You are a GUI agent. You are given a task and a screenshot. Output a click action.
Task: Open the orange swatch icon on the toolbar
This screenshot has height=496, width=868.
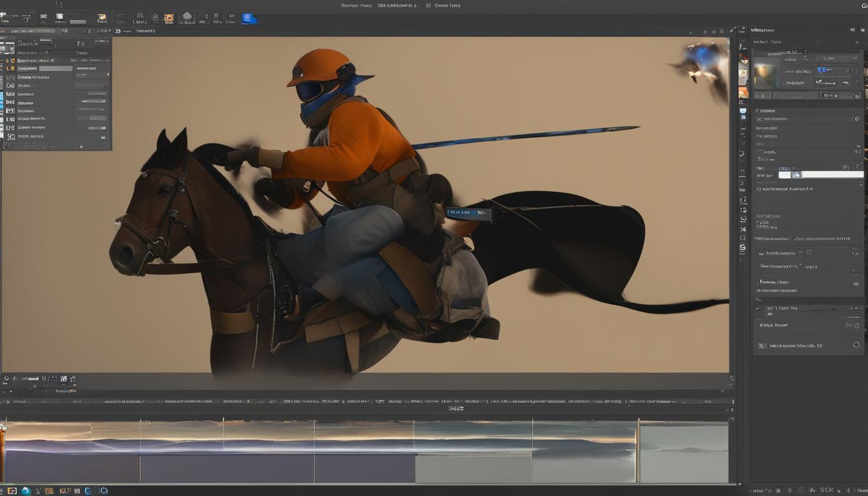(x=169, y=17)
